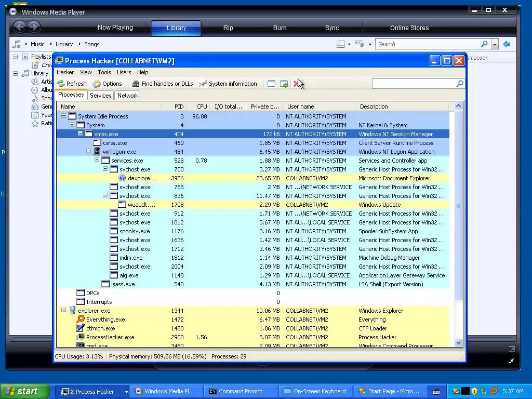Sort processes by CPU column header
532x399 pixels.
(198, 107)
